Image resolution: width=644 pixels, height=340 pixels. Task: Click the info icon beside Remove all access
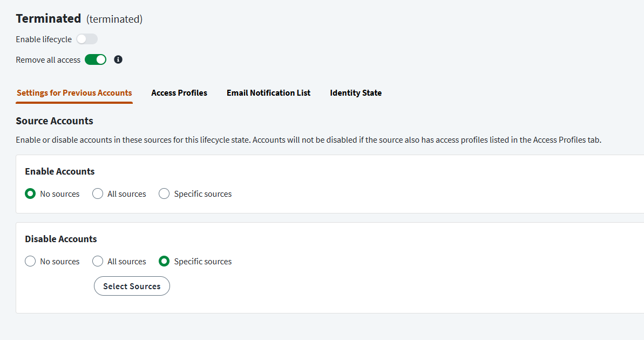tap(118, 59)
